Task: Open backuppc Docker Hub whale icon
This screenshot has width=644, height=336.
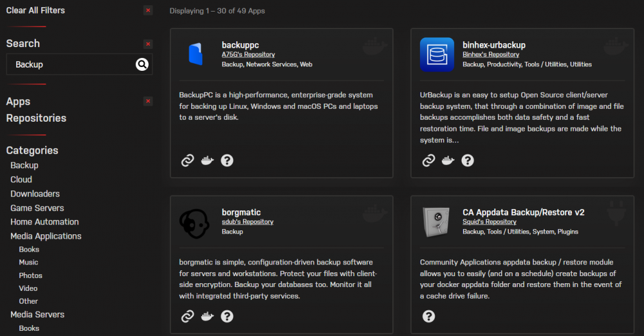Action: click(x=207, y=160)
